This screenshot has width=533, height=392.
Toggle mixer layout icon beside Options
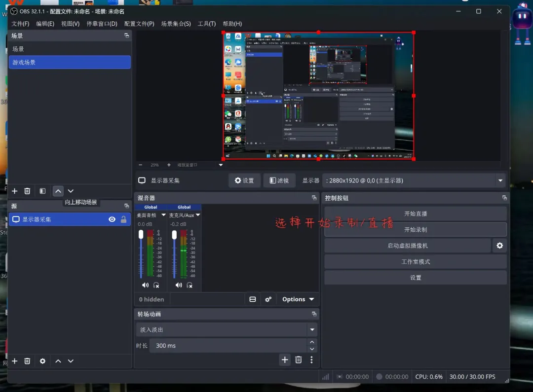click(x=253, y=299)
